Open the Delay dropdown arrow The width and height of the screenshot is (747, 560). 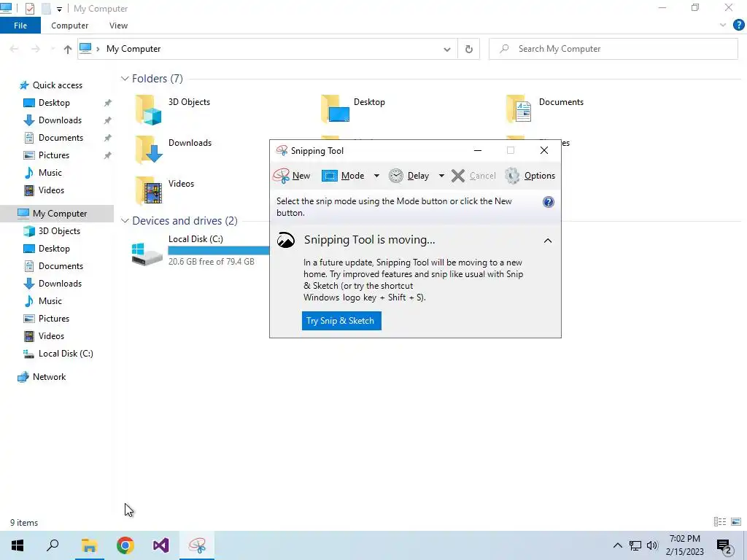(x=441, y=176)
